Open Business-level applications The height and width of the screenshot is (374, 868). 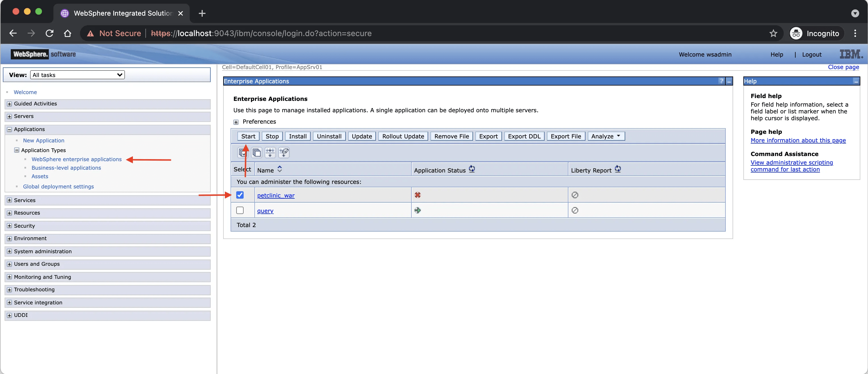[66, 168]
